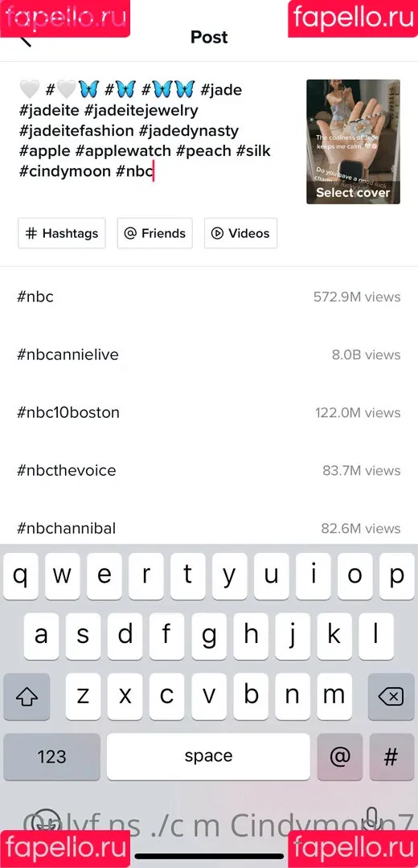Choose the #nbcannielive hashtag suggestion
The height and width of the screenshot is (868, 418).
pos(209,355)
